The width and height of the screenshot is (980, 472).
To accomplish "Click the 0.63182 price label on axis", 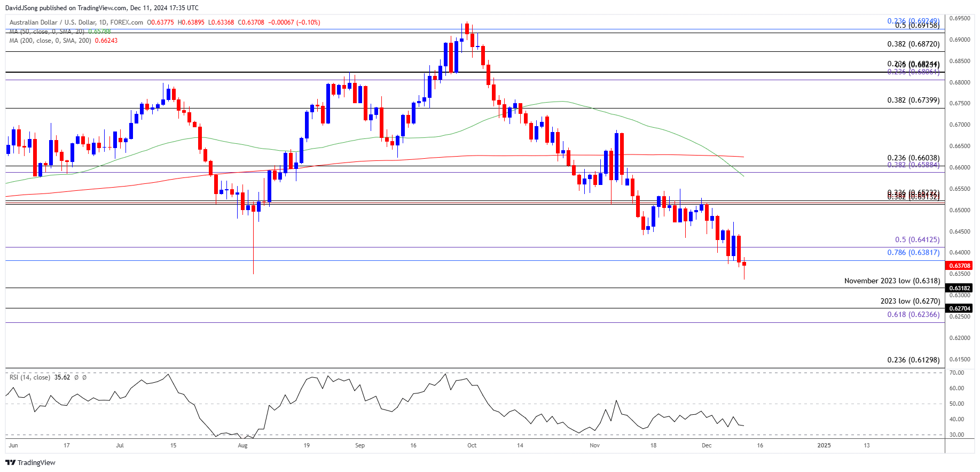I will point(959,288).
